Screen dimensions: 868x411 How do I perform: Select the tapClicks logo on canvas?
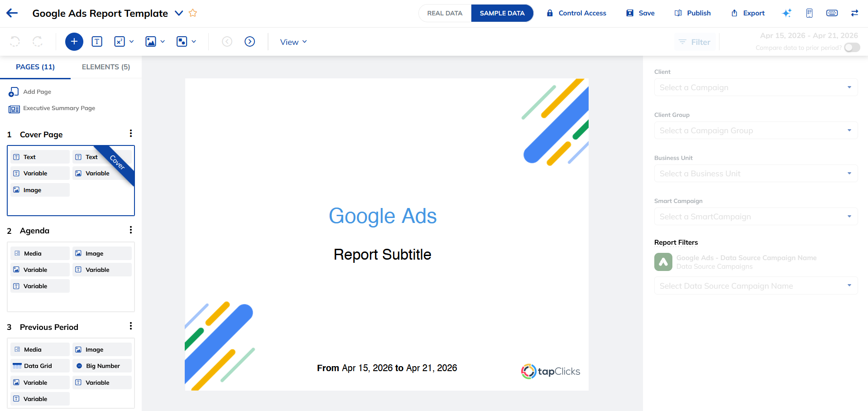coord(550,372)
